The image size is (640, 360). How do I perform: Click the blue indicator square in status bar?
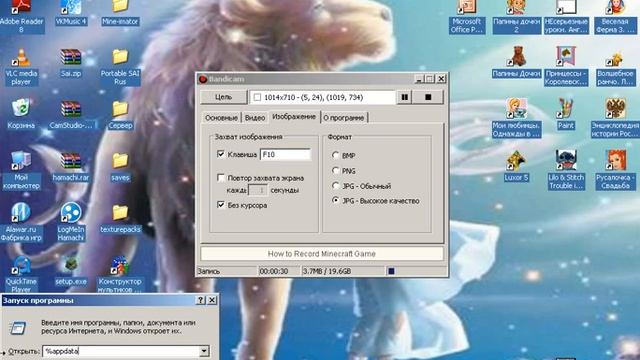pyautogui.click(x=391, y=271)
